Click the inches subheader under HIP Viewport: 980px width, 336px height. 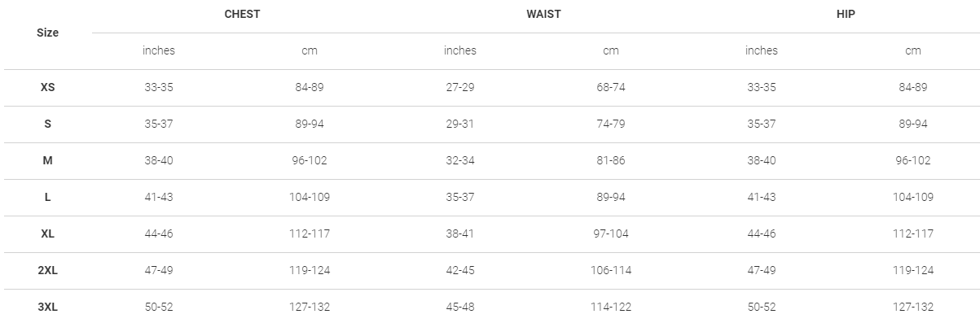[762, 50]
